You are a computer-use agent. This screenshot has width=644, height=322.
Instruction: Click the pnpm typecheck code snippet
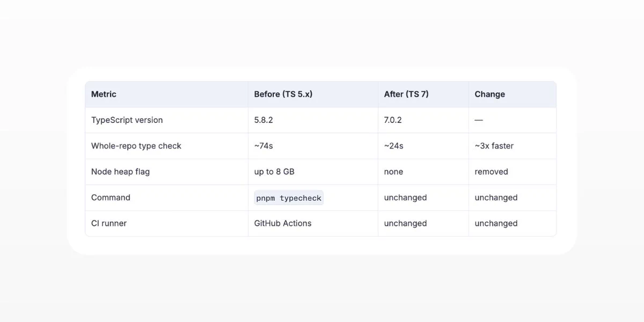[289, 198]
